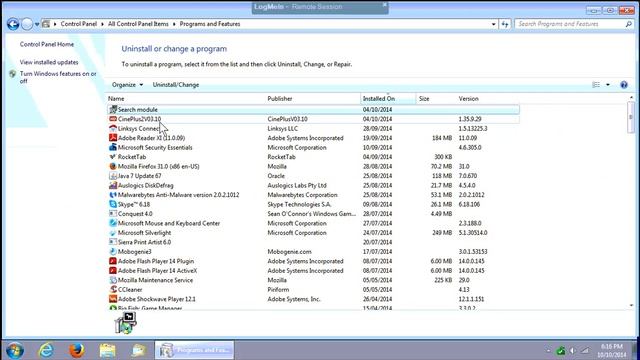
Task: Click Sean O'Connor's Windows Games publisher cell
Action: (x=311, y=213)
